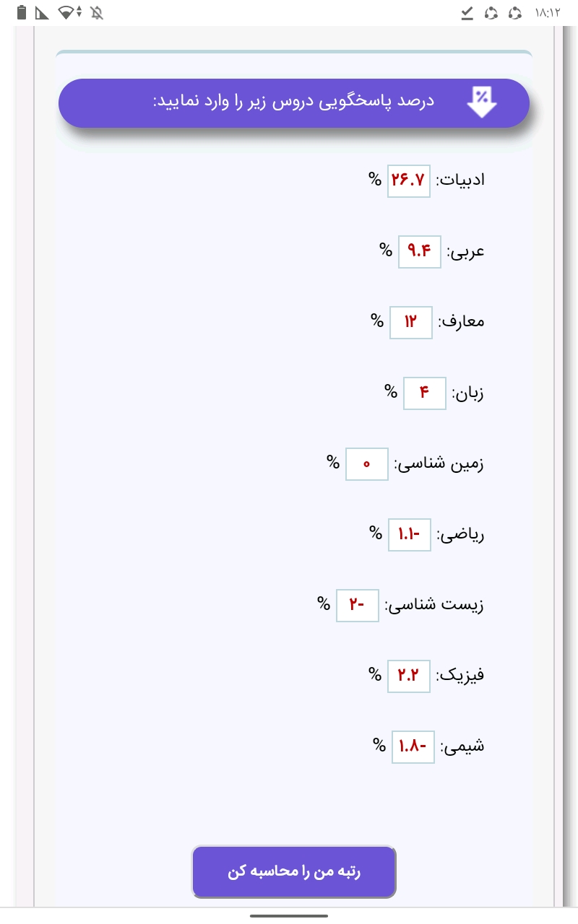Click the درصد پاسخگویی دروس header banner text
Image resolution: width=578 pixels, height=924 pixels.
[x=293, y=102]
